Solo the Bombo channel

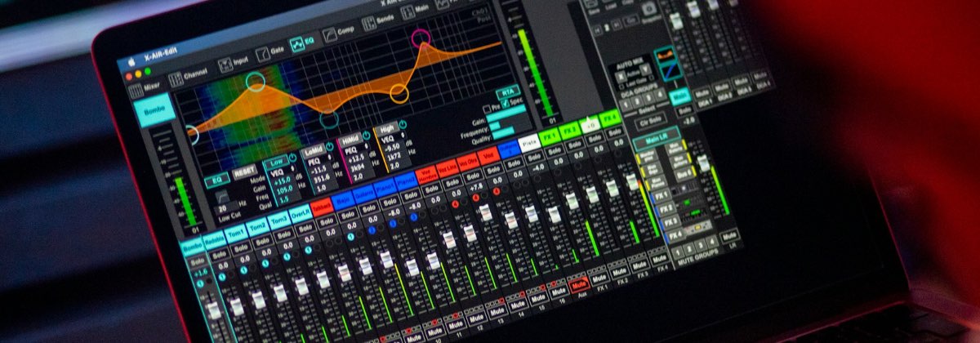[198, 261]
